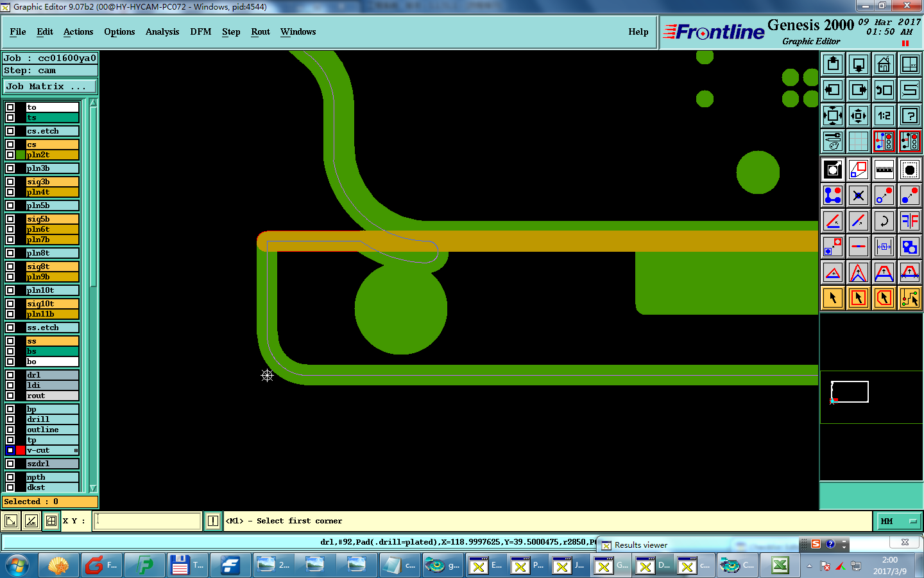
Task: Toggle display checkbox for layer drl
Action: [10, 375]
